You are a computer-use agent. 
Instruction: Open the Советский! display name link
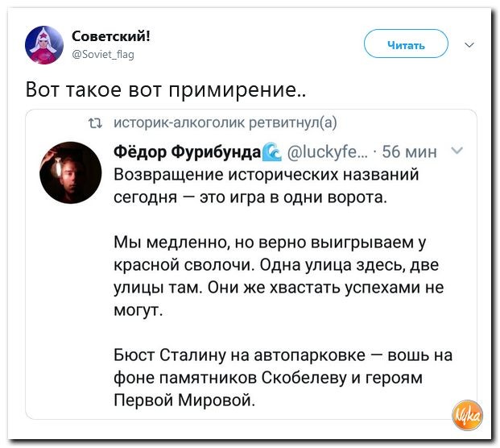coord(110,36)
